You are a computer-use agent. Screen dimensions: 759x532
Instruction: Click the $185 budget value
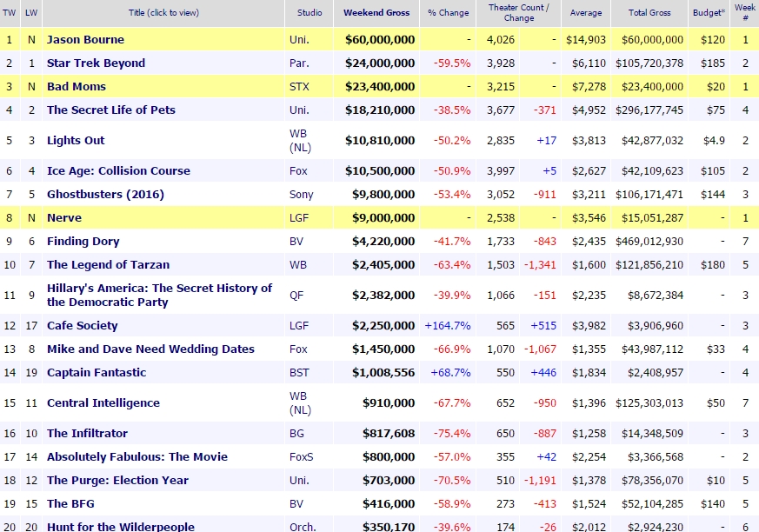pyautogui.click(x=713, y=63)
